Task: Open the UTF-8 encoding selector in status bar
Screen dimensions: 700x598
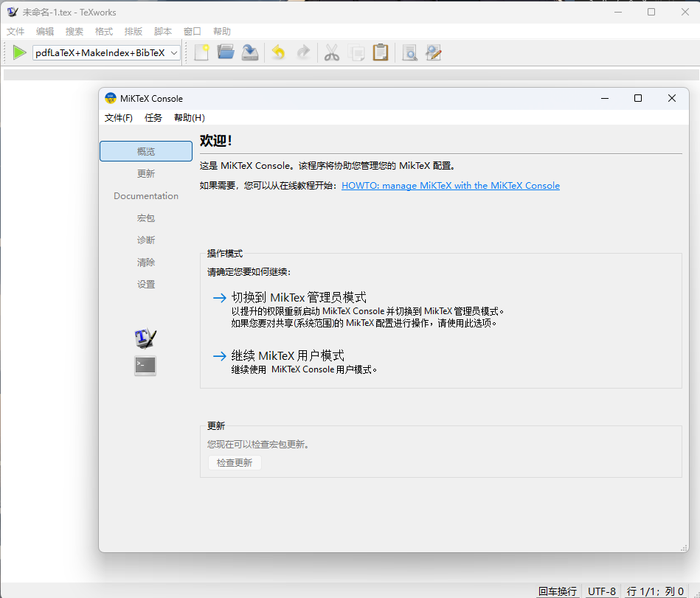Action: 601,591
